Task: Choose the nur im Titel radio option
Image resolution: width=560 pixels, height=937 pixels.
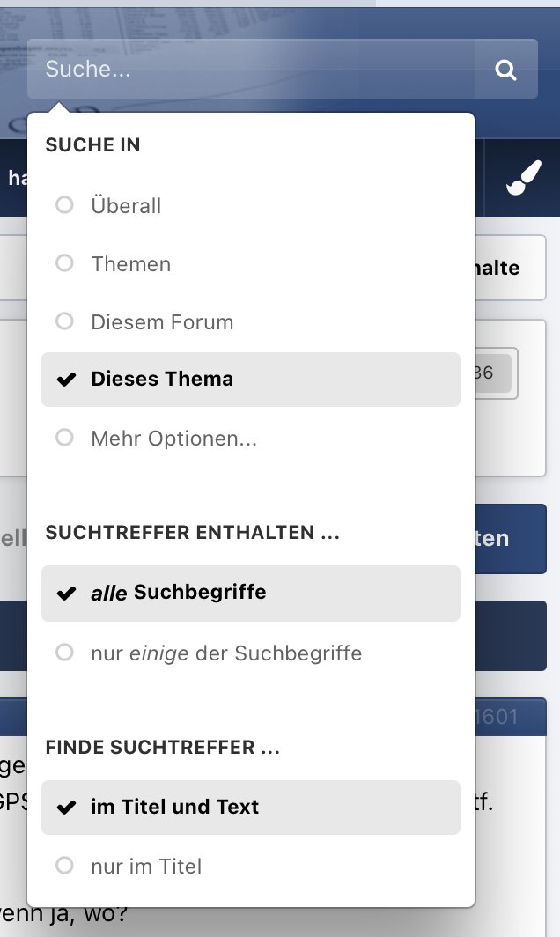Action: click(x=64, y=866)
